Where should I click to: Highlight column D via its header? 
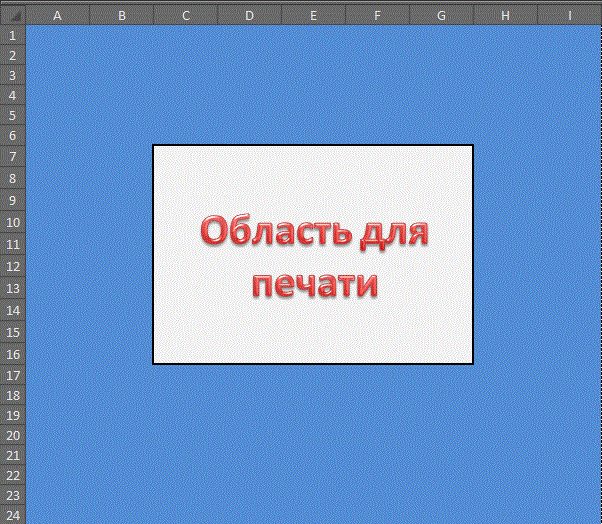pyautogui.click(x=249, y=16)
